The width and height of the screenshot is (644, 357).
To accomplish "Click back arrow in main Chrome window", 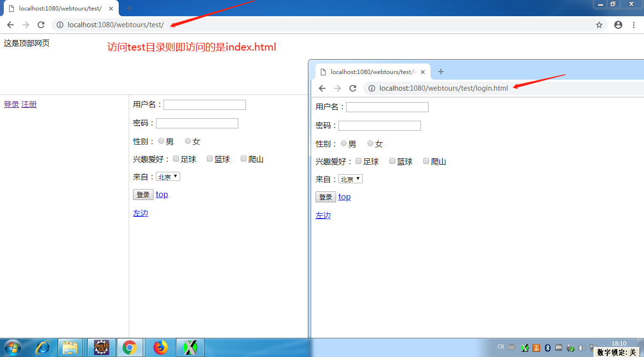I will pos(10,25).
